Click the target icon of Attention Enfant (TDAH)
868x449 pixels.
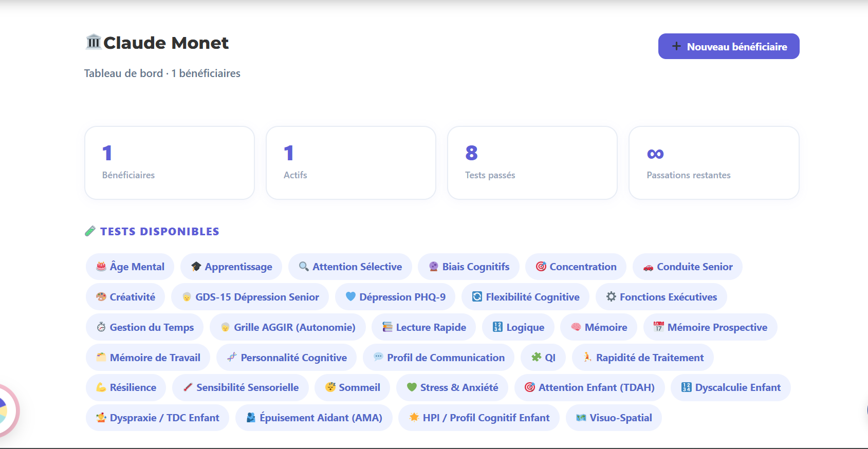point(530,387)
